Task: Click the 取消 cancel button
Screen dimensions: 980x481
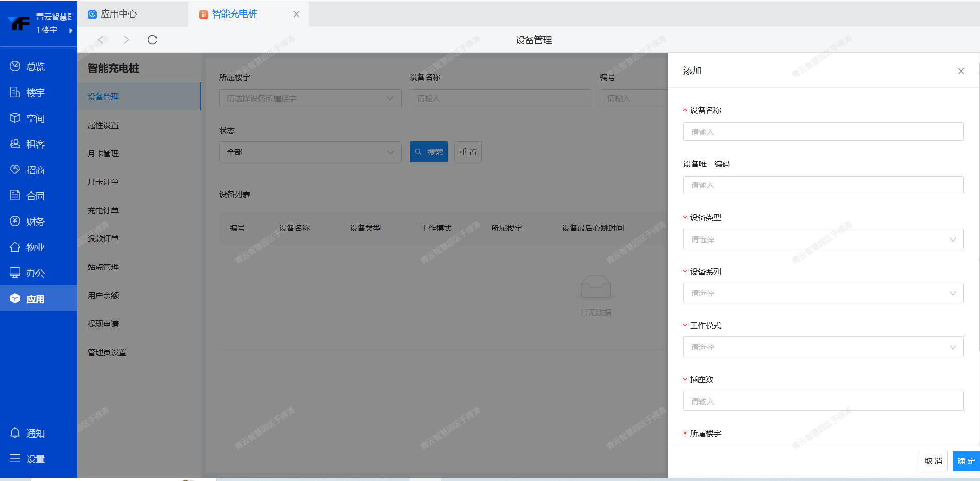Action: 933,461
